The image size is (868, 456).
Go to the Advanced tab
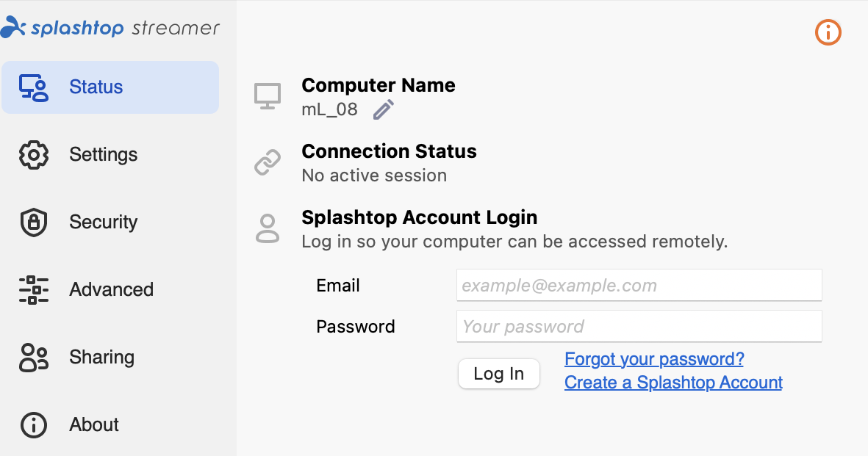click(111, 290)
